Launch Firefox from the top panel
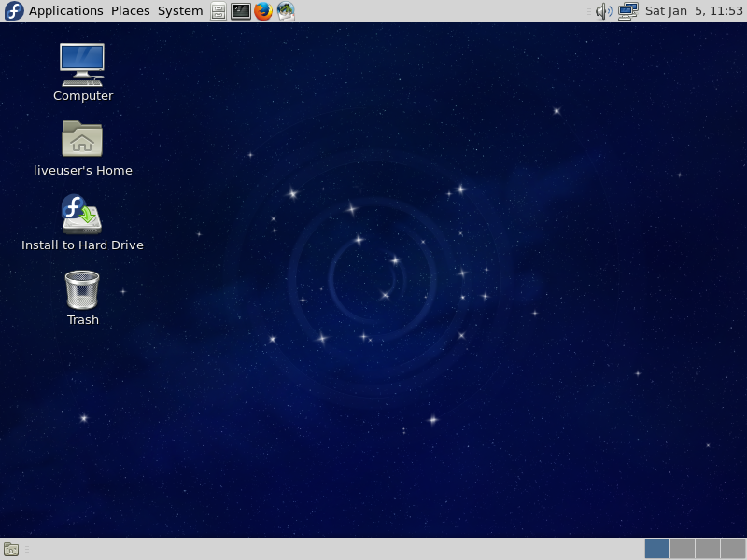Image resolution: width=747 pixels, height=560 pixels. [x=263, y=11]
